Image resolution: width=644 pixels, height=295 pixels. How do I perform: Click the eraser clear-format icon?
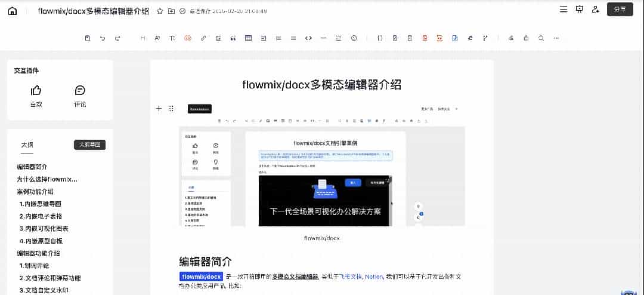coord(511,38)
